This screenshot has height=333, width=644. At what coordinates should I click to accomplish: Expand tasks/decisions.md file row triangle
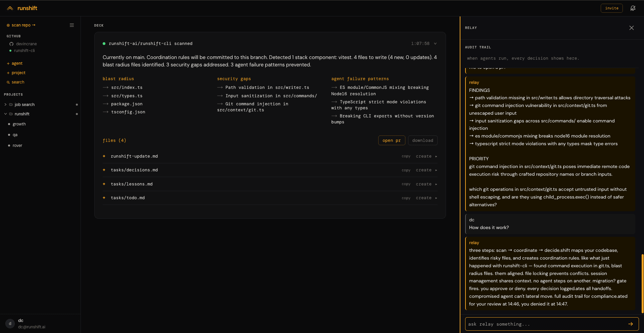click(x=436, y=170)
